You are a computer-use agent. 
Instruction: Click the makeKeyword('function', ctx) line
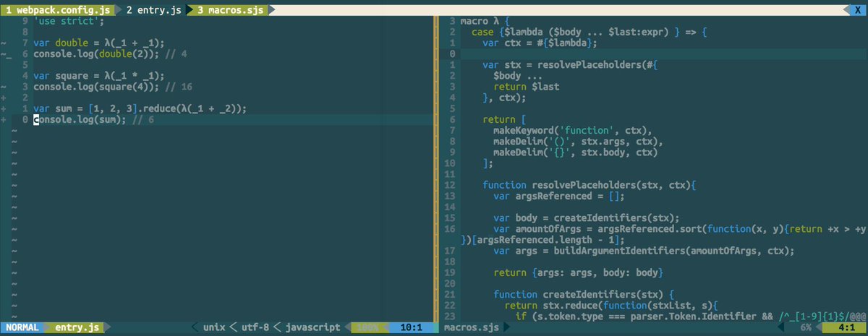[573, 130]
